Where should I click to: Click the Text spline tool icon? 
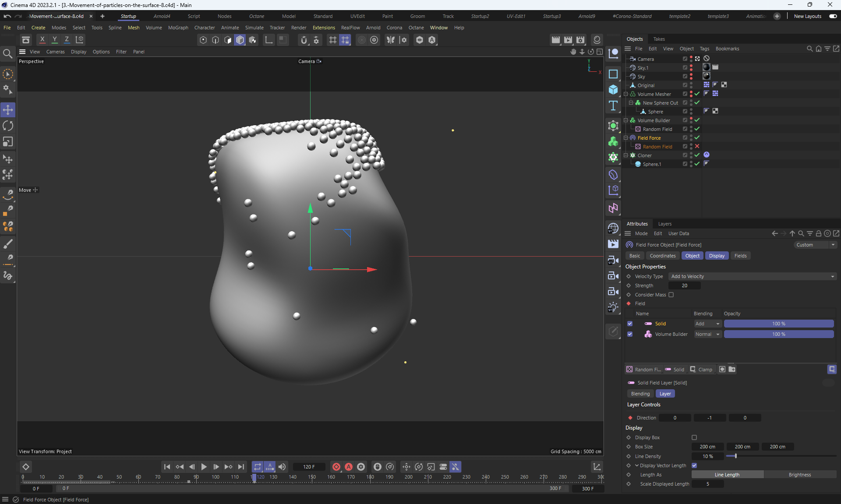[x=613, y=106]
